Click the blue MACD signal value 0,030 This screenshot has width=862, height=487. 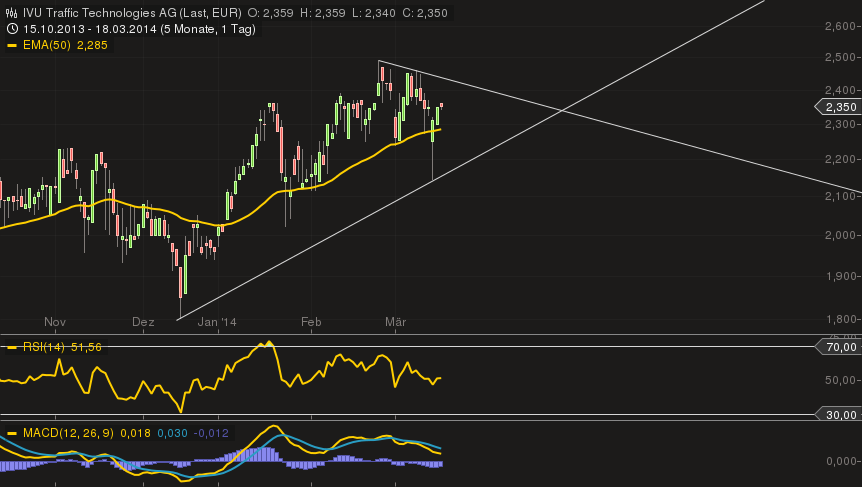tap(172, 433)
